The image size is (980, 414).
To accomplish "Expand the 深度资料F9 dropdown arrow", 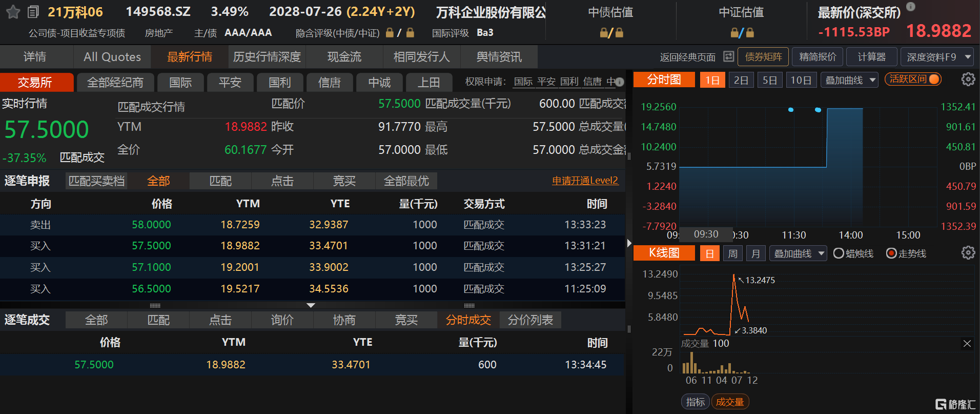I will tap(968, 57).
